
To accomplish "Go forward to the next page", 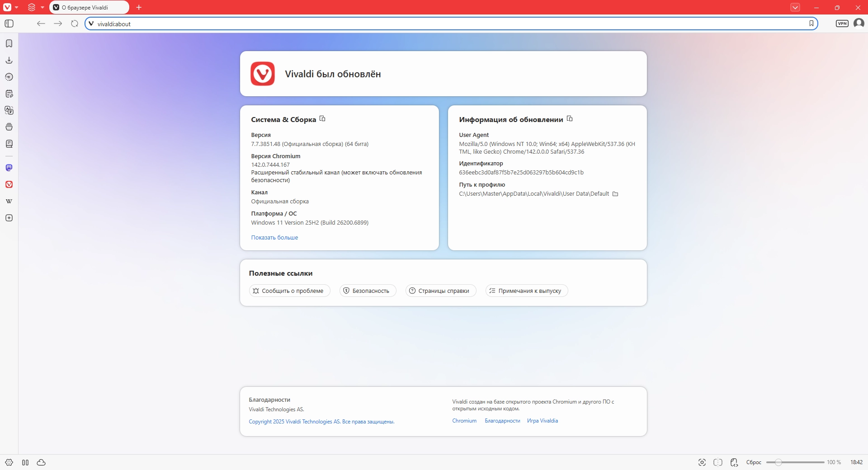I will point(58,23).
